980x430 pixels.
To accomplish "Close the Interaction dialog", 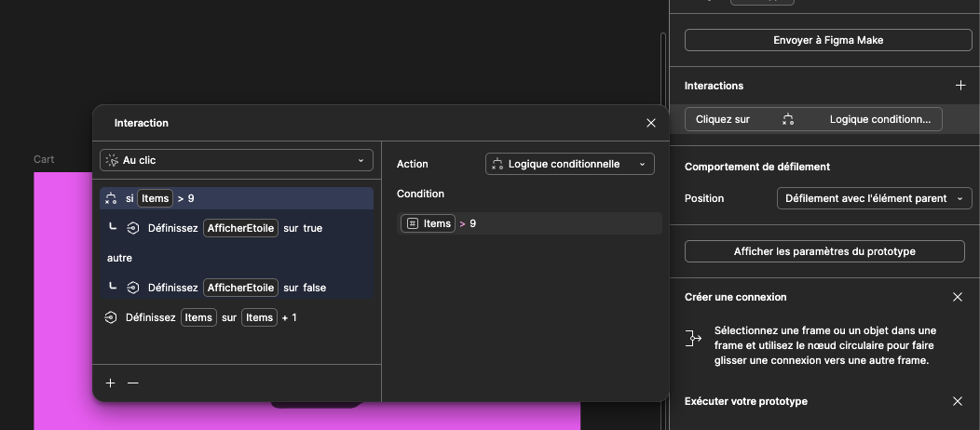I will [x=651, y=123].
